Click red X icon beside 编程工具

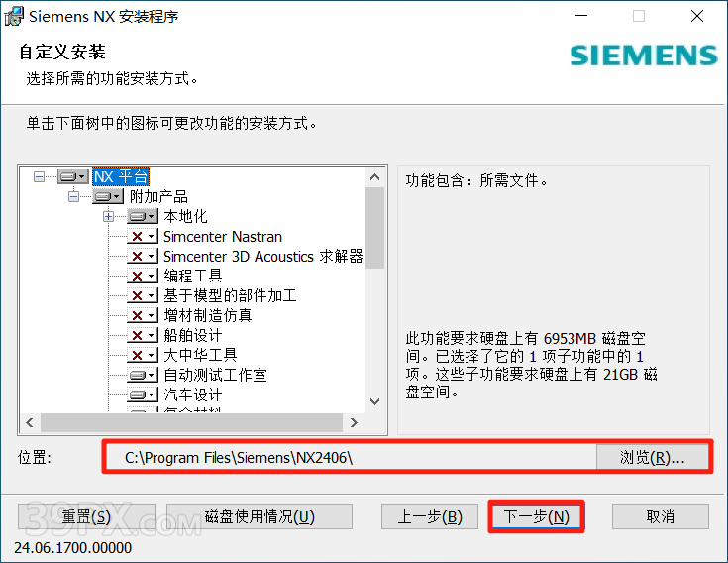(x=143, y=276)
